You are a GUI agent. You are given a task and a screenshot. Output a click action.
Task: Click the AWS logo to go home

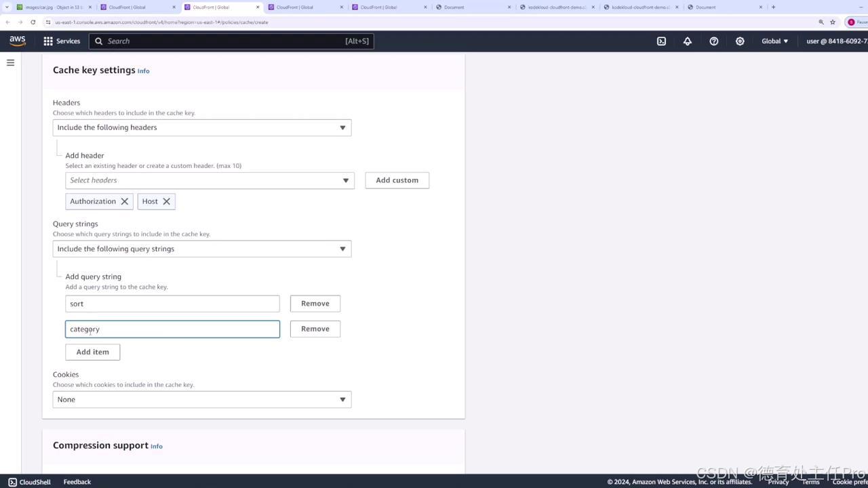pyautogui.click(x=17, y=41)
